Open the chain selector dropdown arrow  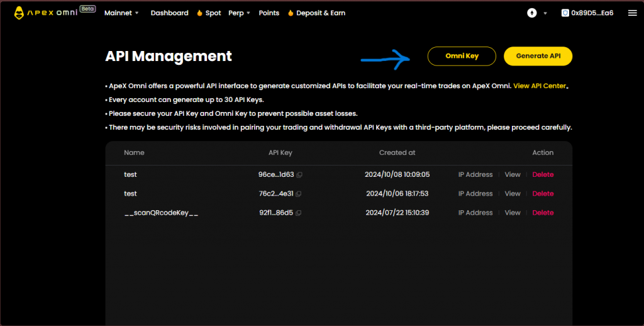545,13
